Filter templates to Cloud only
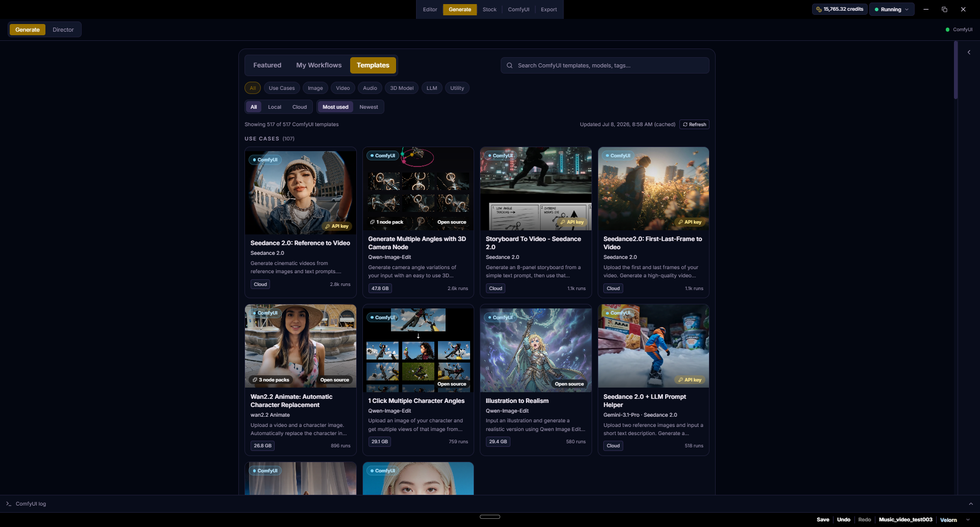The image size is (980, 527). (300, 107)
